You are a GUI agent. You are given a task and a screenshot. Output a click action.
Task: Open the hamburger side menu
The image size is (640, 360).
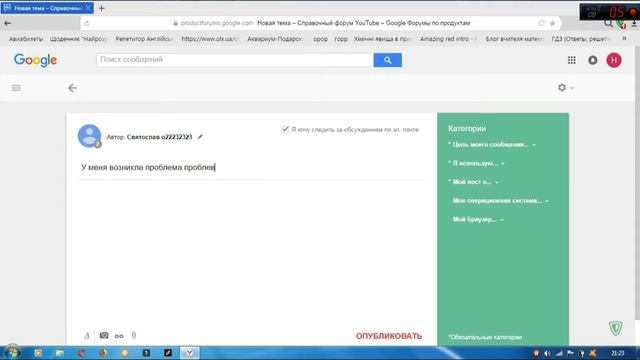click(16, 88)
